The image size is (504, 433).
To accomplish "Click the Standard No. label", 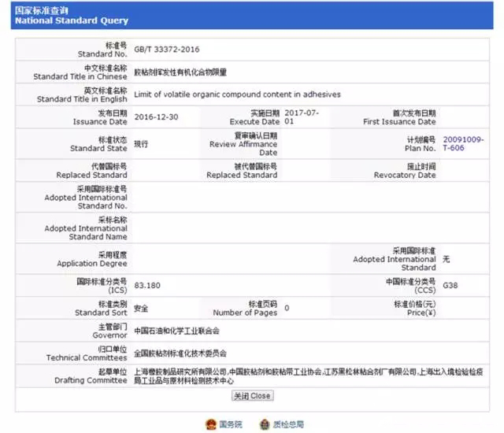I will (x=102, y=50).
